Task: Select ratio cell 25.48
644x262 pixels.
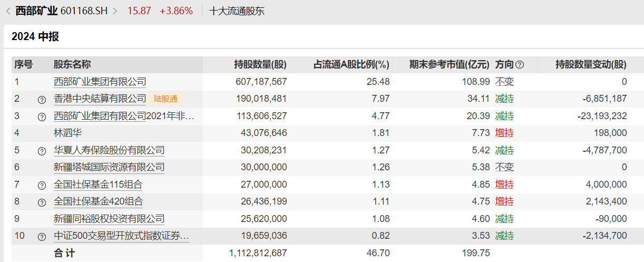Action: coord(378,82)
